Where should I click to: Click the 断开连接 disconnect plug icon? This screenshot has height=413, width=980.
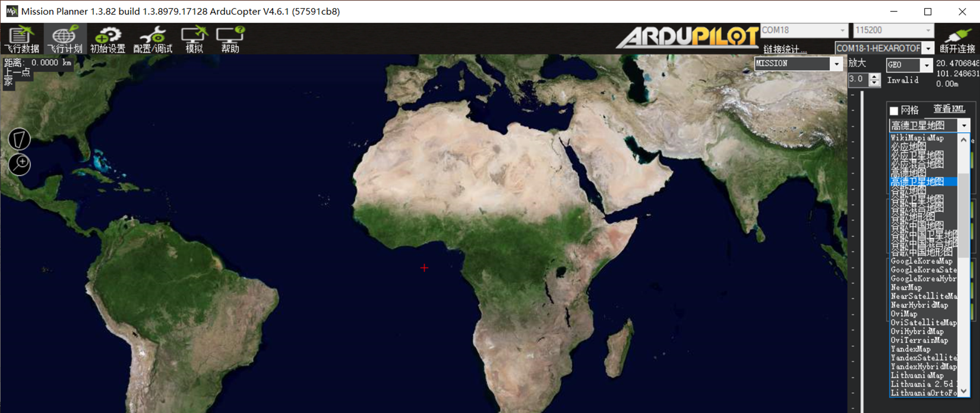(x=957, y=39)
